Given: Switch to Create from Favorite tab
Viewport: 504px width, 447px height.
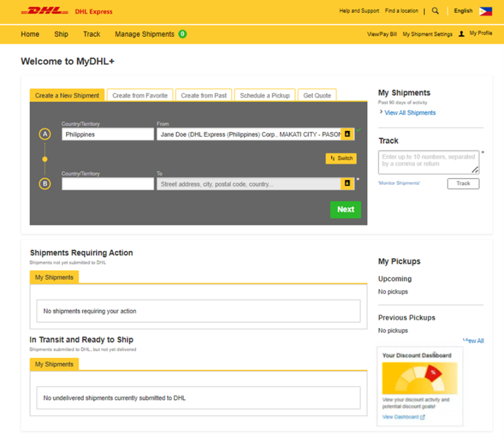Looking at the screenshot, I should click(x=140, y=95).
